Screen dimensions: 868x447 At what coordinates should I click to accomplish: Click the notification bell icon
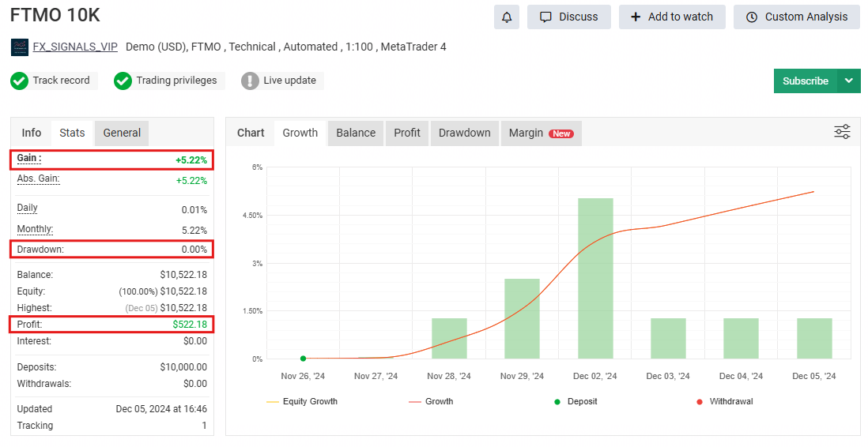point(507,17)
